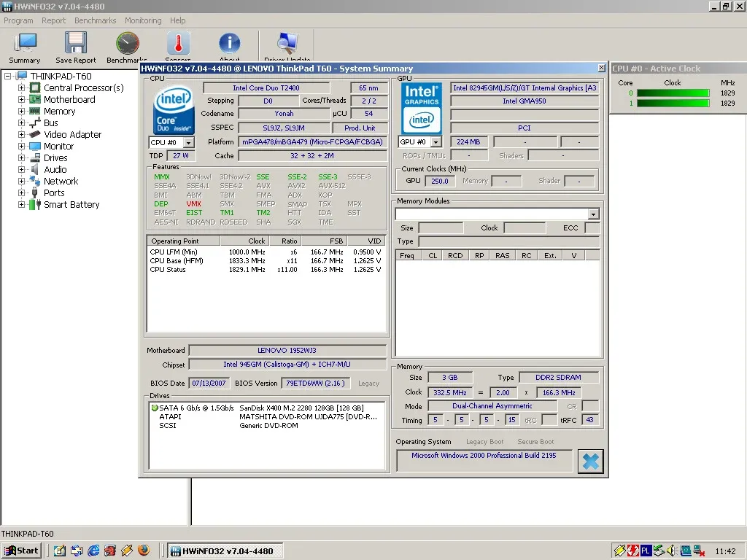Select the CPU LFM (Min) row
The width and height of the screenshot is (747, 560).
click(266, 252)
